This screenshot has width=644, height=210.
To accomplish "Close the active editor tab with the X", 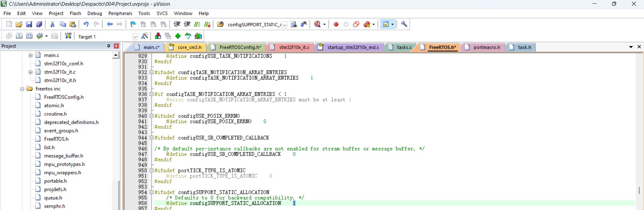I will (x=639, y=47).
